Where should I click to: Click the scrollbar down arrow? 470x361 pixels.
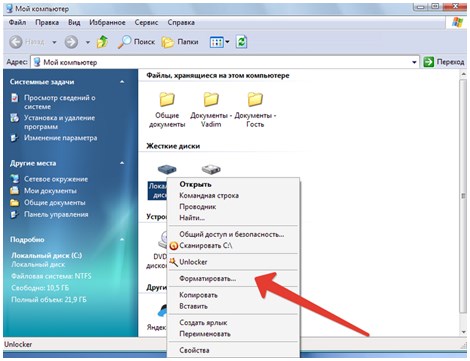(x=463, y=332)
